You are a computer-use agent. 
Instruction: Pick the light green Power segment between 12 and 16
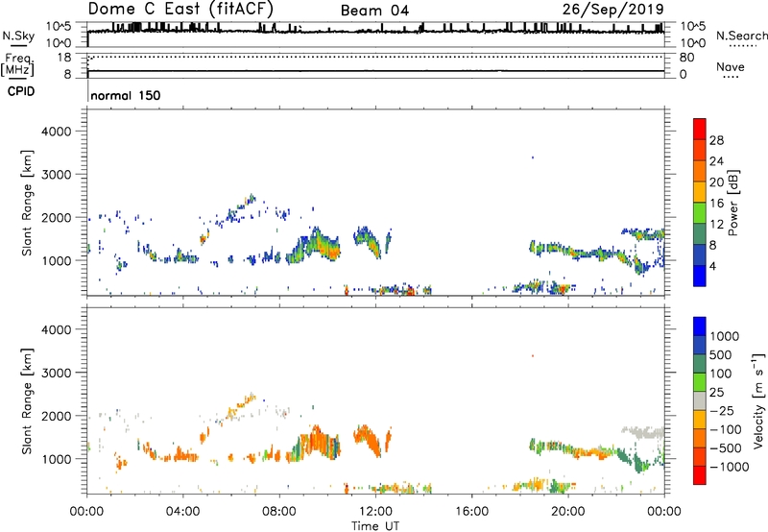[x=700, y=213]
